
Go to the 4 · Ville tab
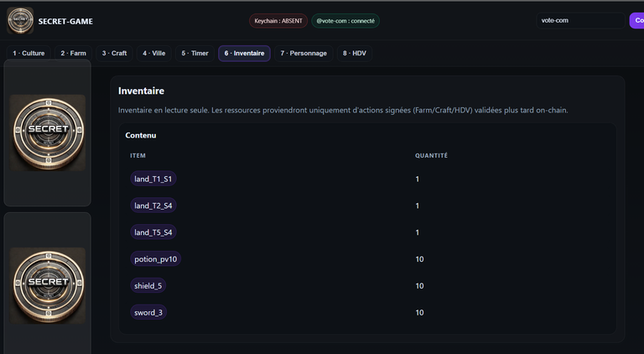pos(154,54)
